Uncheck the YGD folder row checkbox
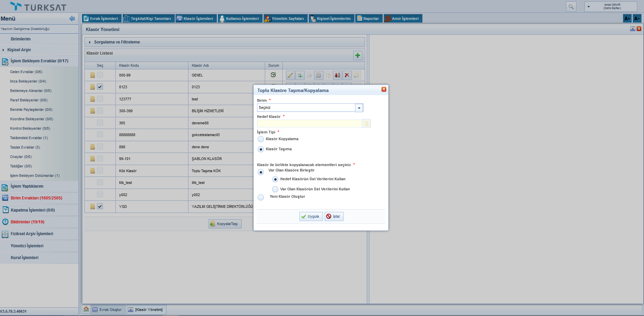 tap(100, 206)
